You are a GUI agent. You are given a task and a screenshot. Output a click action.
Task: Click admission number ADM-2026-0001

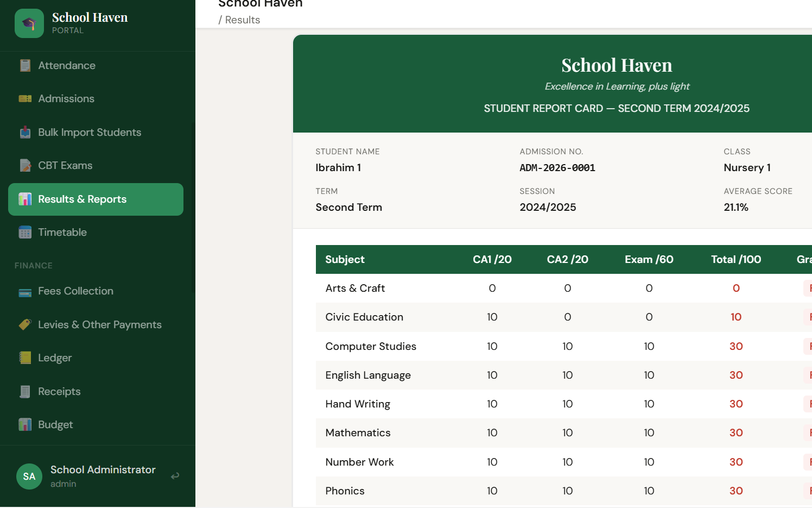tap(557, 168)
